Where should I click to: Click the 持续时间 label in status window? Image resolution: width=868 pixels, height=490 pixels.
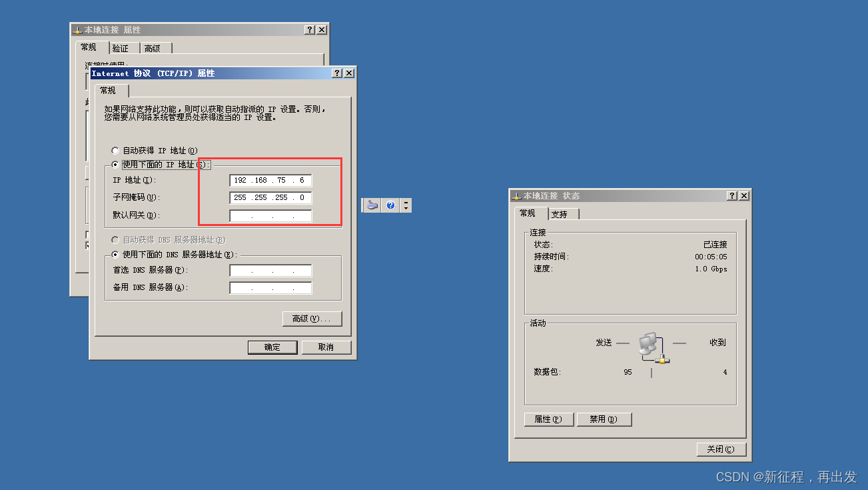[x=552, y=257]
